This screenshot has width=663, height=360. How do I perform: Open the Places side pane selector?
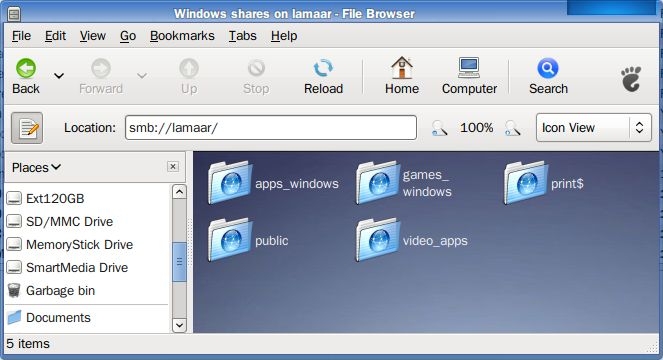point(36,168)
